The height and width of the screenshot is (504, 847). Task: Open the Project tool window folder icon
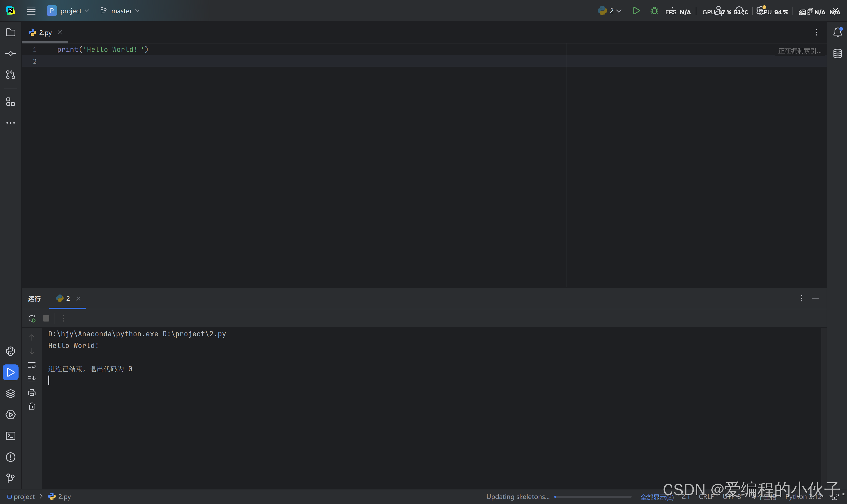[x=11, y=32]
